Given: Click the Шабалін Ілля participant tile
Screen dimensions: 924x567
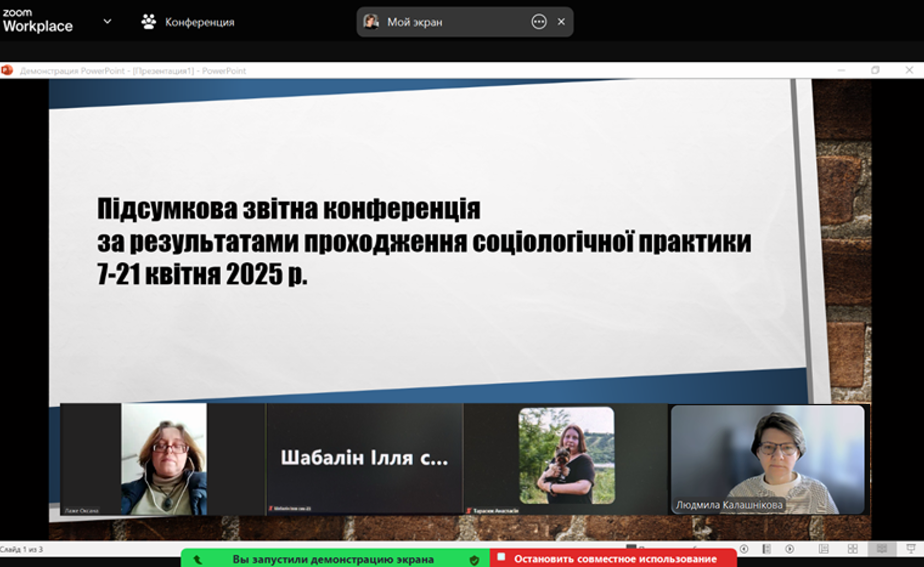Looking at the screenshot, I should pyautogui.click(x=364, y=458).
